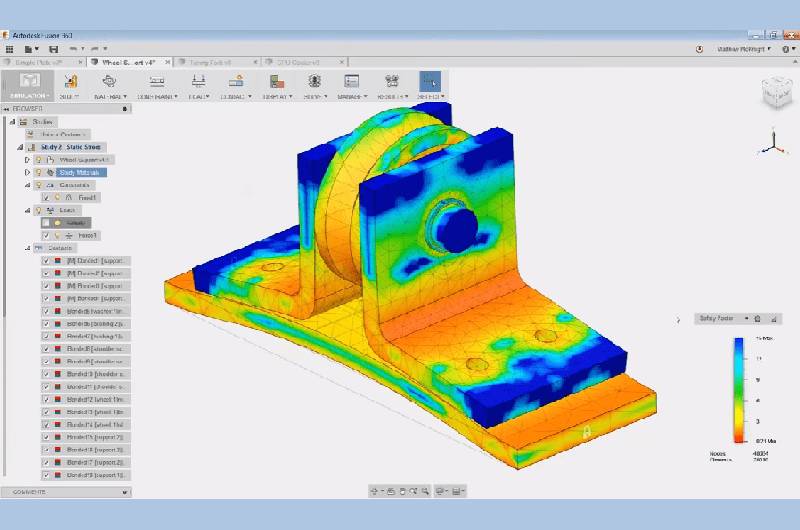This screenshot has height=530, width=800.
Task: Collapse the Browser panel with double arrows
Action: [x=7, y=109]
